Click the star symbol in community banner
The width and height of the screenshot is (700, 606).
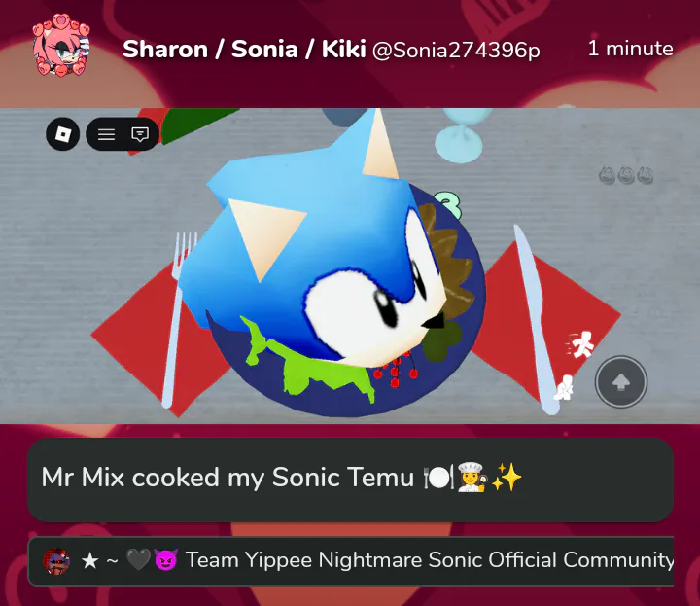pyautogui.click(x=89, y=561)
